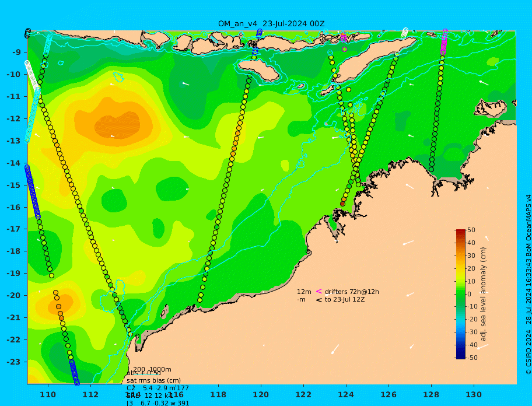The image size is (532, 406).
Task: Click the CSIRO OceanMAPS copyright text
Action: click(528, 285)
